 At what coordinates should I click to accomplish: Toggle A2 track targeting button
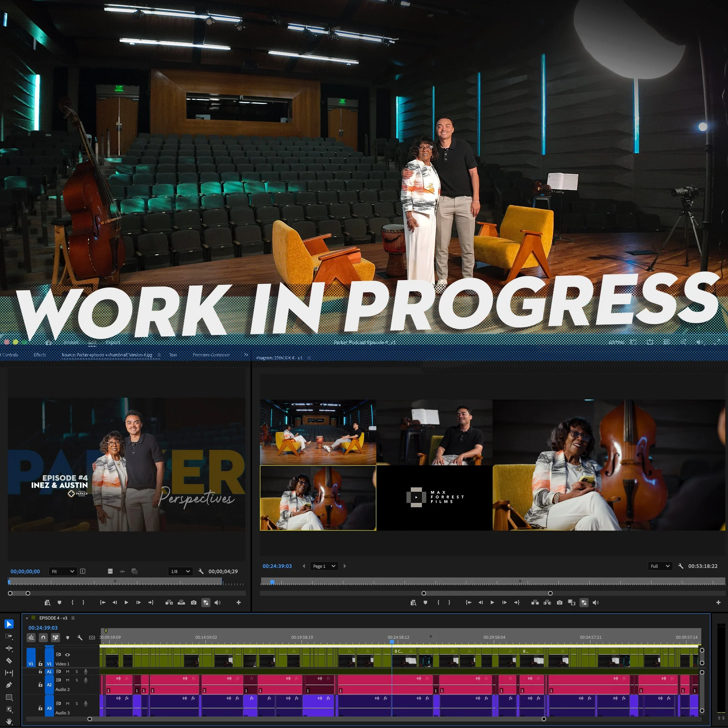49,685
